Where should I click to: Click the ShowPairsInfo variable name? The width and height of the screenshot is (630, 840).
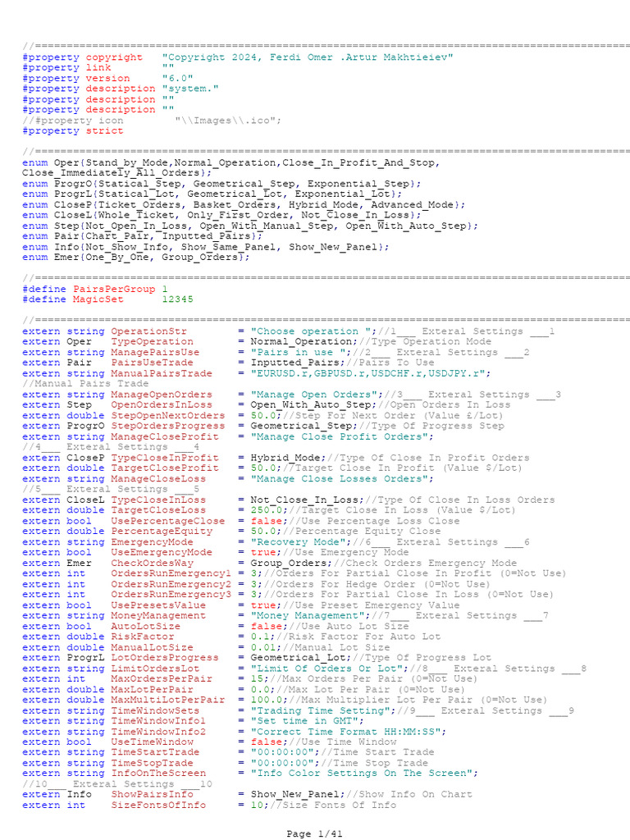coord(152,794)
